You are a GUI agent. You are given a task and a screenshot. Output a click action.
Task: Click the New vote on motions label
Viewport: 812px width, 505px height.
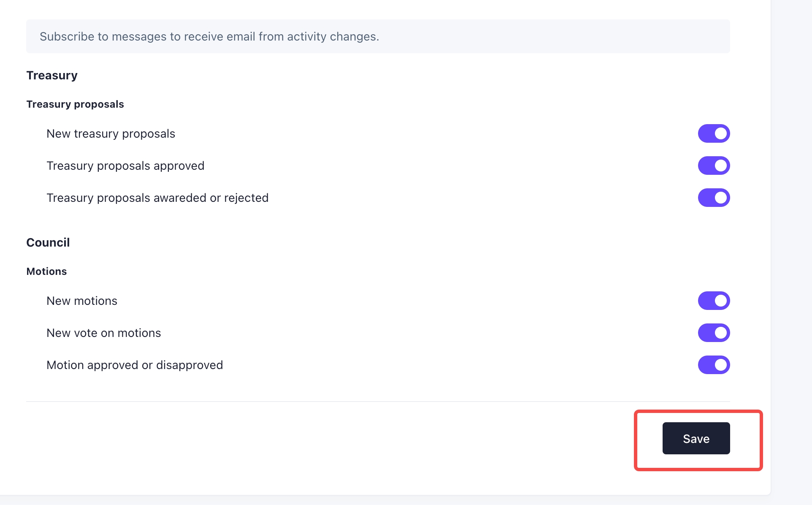103,333
